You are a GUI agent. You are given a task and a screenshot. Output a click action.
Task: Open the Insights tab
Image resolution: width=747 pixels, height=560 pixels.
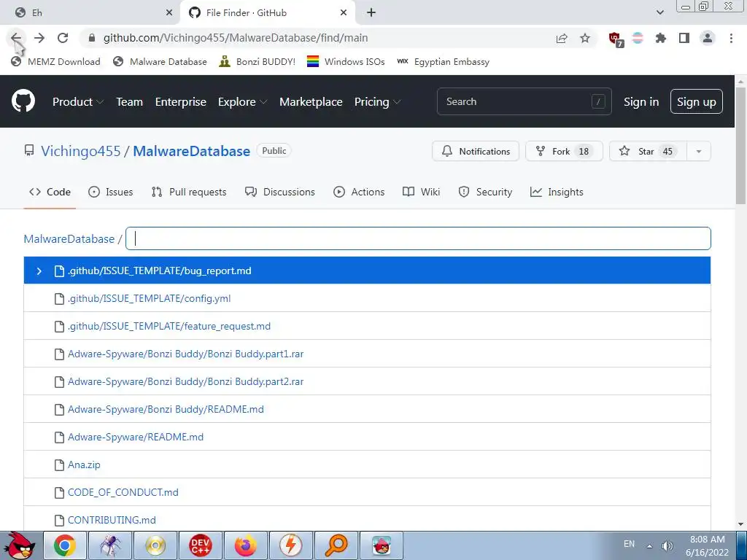(x=557, y=192)
